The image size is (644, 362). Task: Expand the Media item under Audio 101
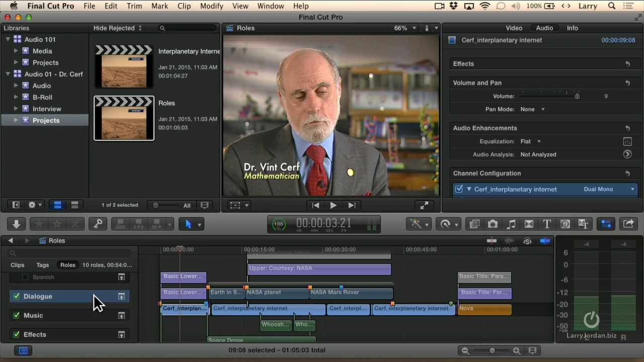(x=16, y=51)
